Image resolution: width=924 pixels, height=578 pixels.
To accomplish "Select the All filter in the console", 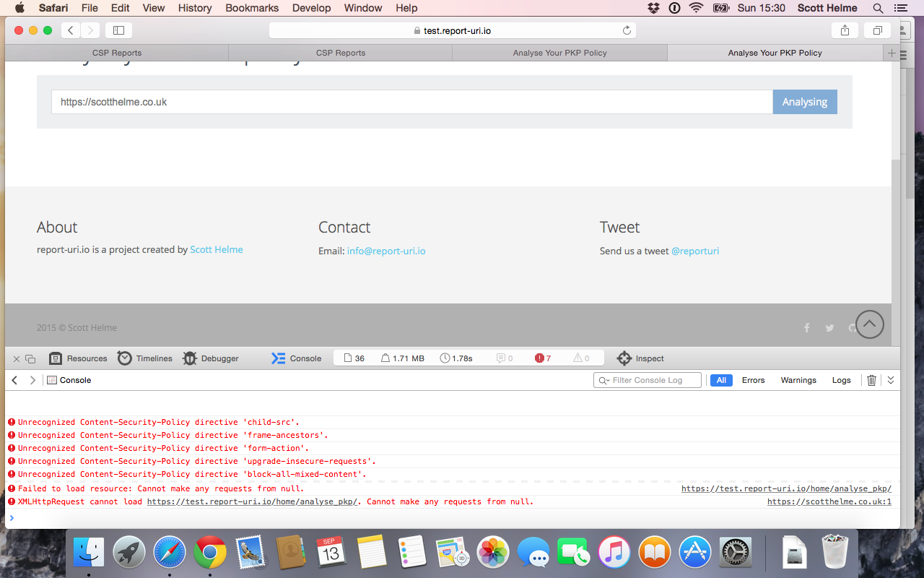I will click(x=720, y=379).
